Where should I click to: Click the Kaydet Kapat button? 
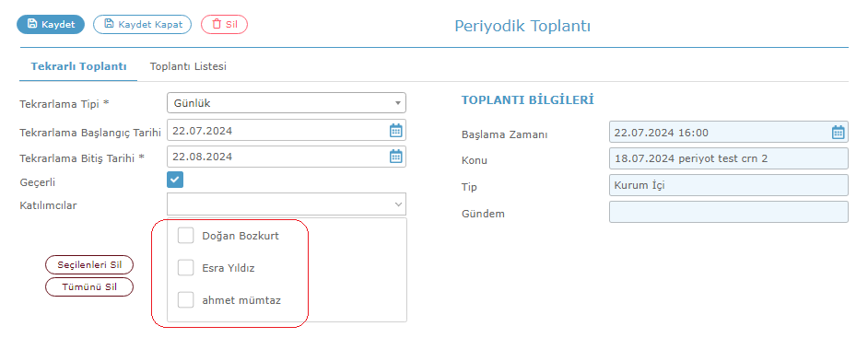click(142, 24)
